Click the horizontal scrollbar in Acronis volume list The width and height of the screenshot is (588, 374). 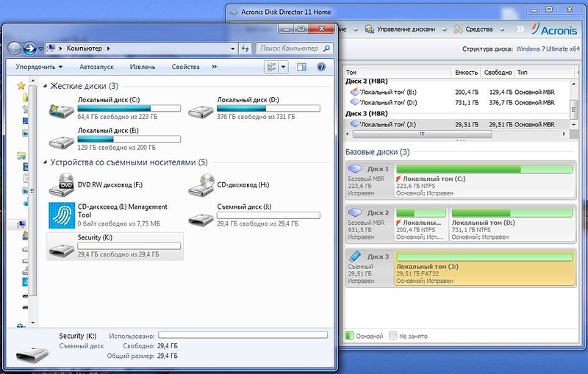(422, 134)
